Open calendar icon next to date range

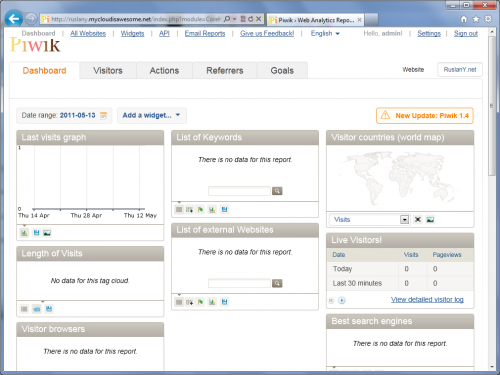coord(104,115)
